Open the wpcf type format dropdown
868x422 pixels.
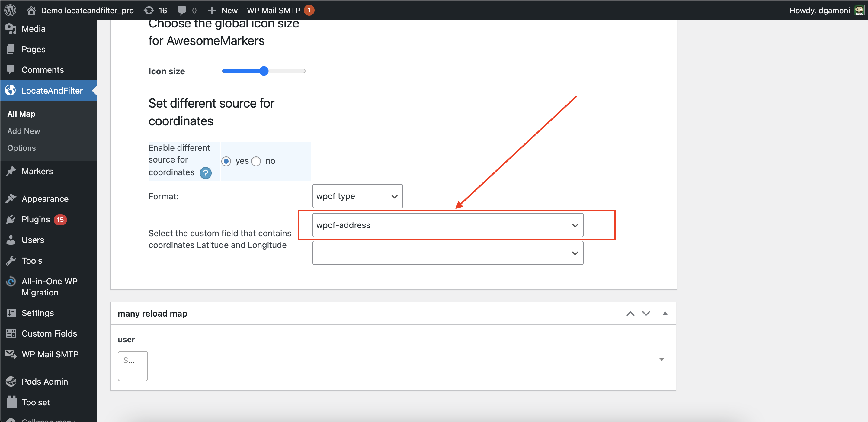(357, 196)
